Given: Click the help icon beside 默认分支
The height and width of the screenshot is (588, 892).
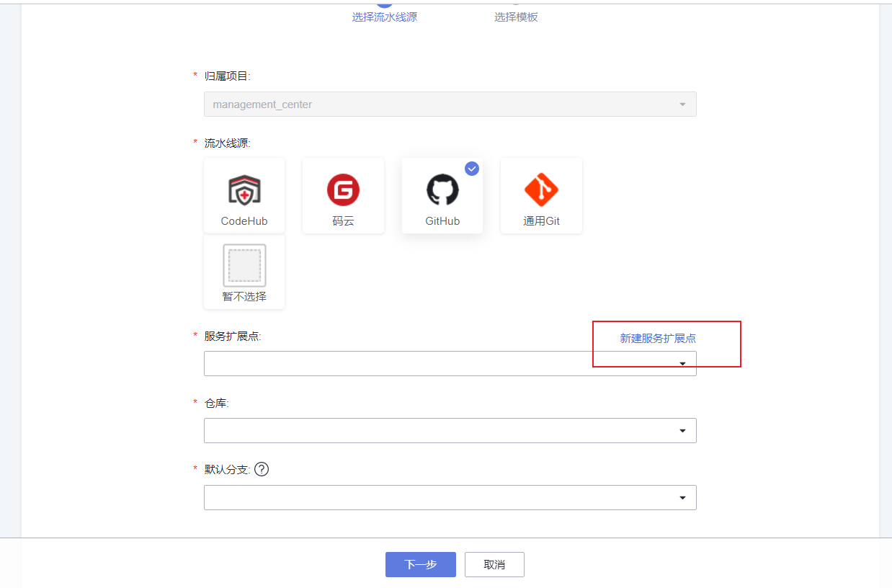Looking at the screenshot, I should tap(262, 469).
